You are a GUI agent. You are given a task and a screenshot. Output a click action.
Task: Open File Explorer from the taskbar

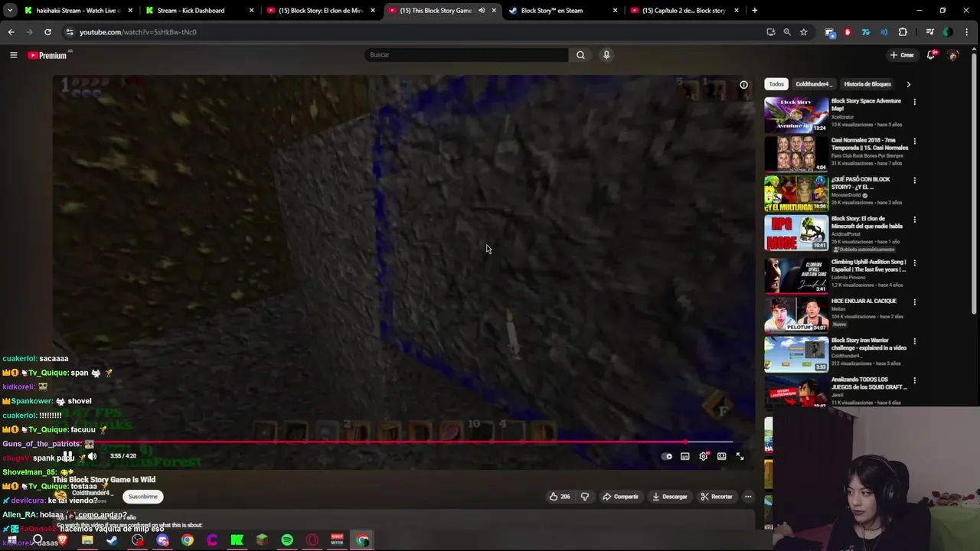87,540
